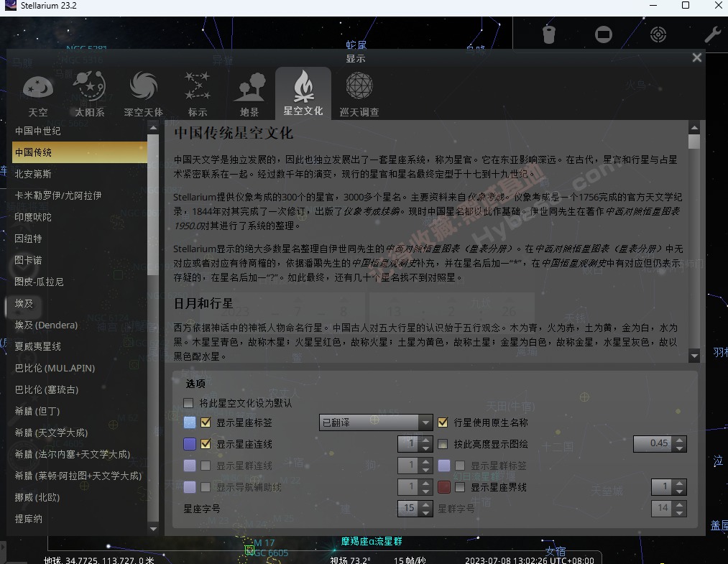Open the 太阳系 solar system tab
Viewport: 728px width, 564px height.
[90, 94]
